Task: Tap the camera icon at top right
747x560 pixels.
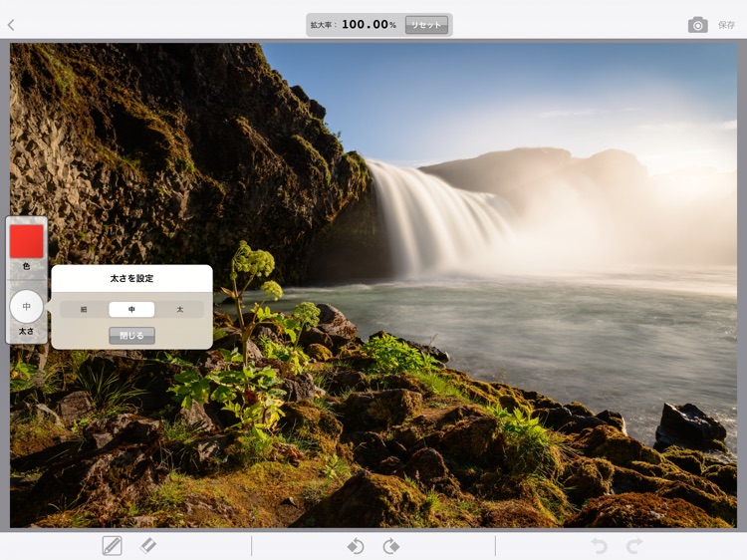Action: [x=697, y=25]
